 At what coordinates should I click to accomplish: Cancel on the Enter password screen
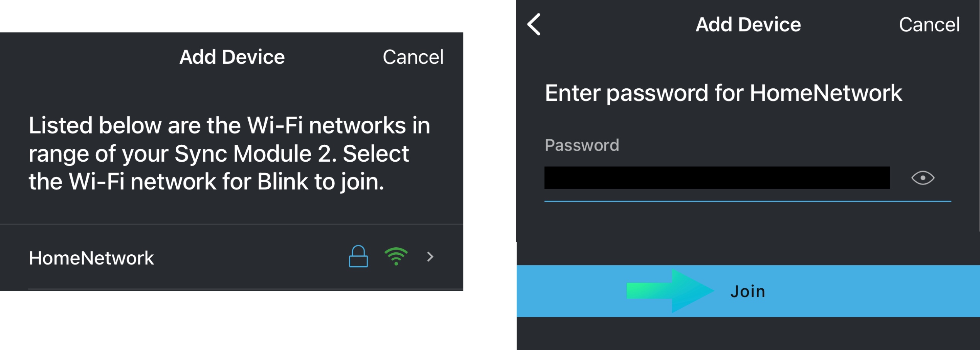(x=929, y=25)
